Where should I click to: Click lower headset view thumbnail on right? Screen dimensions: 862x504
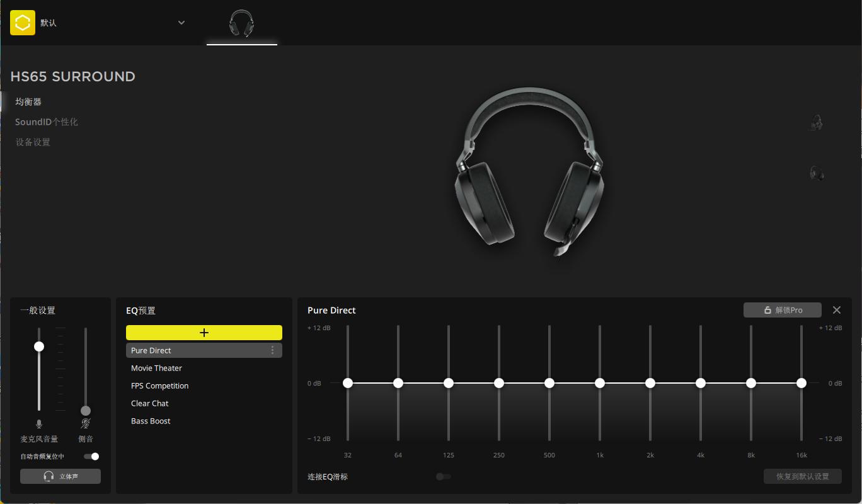click(x=817, y=173)
